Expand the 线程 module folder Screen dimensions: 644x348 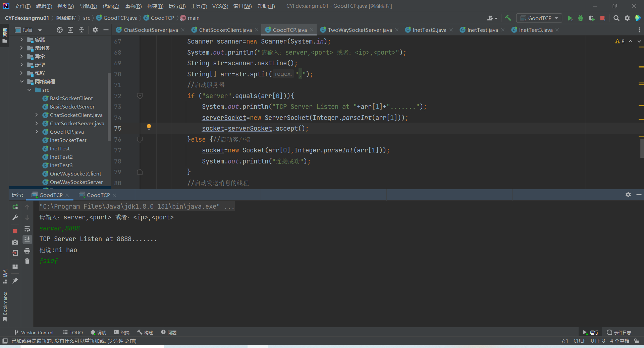(21, 73)
